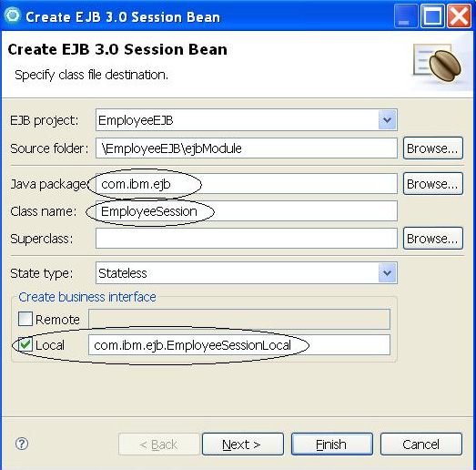
Task: Uncheck the Local business interface checkbox
Action: click(x=25, y=345)
